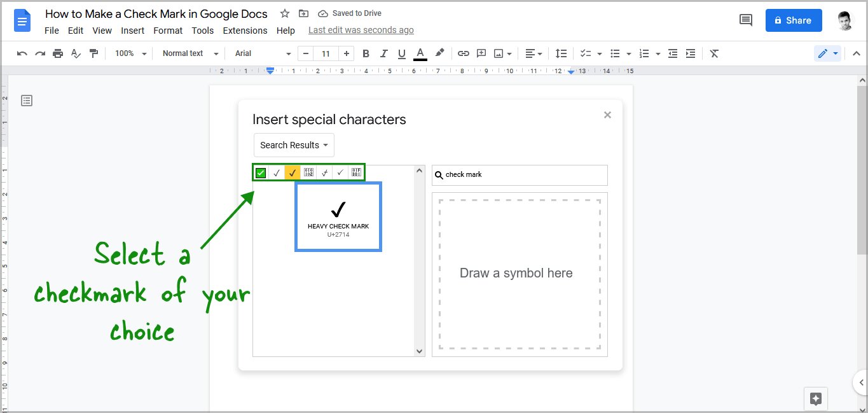This screenshot has height=413, width=868.
Task: Click the print icon
Action: click(57, 53)
